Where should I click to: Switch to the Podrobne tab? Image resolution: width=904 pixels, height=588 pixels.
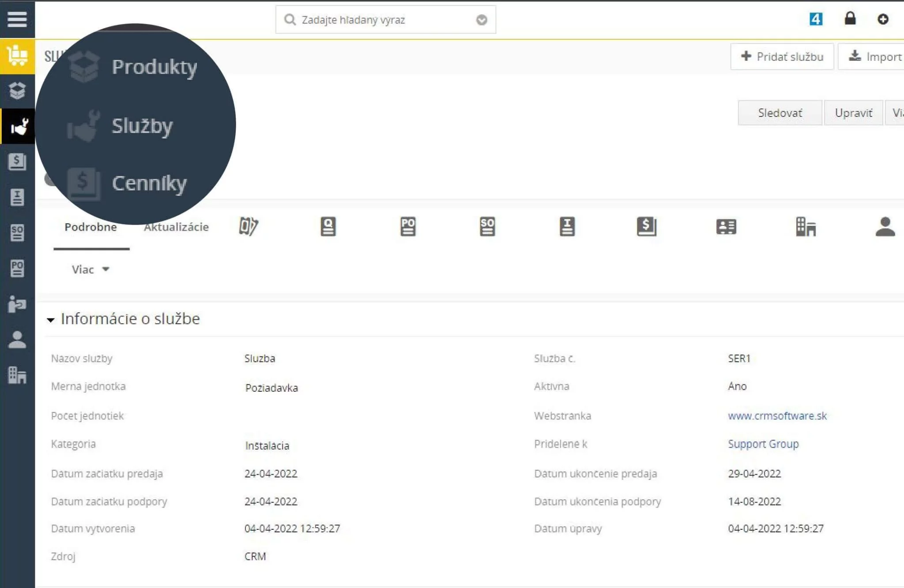90,227
